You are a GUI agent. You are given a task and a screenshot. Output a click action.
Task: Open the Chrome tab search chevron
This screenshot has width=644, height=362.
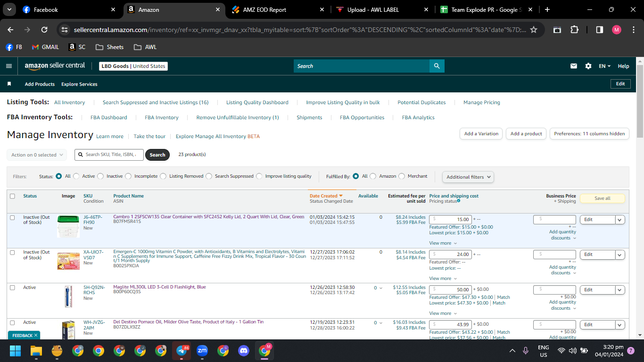pyautogui.click(x=10, y=9)
